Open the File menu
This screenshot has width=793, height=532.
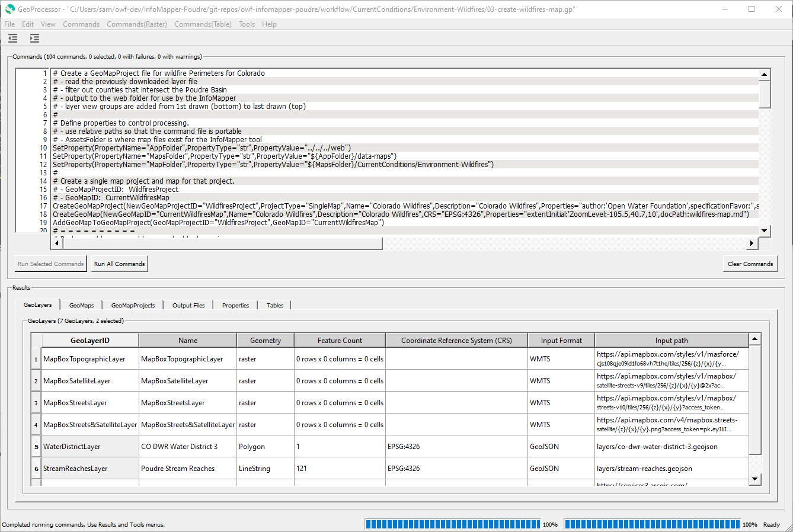9,24
